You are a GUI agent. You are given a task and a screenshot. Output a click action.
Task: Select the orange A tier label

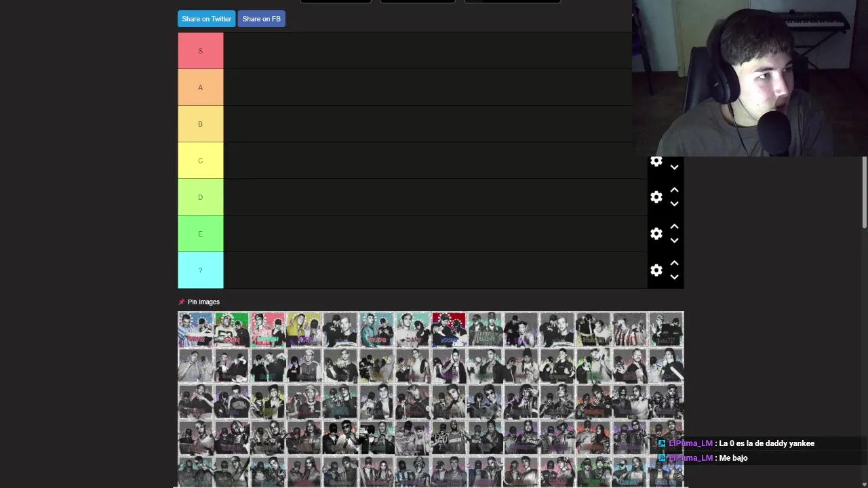coord(200,87)
